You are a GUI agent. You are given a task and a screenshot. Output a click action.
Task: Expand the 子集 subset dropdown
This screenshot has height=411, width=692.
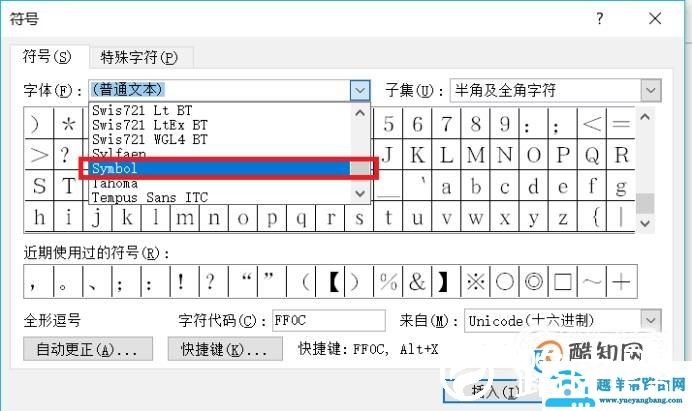click(651, 90)
